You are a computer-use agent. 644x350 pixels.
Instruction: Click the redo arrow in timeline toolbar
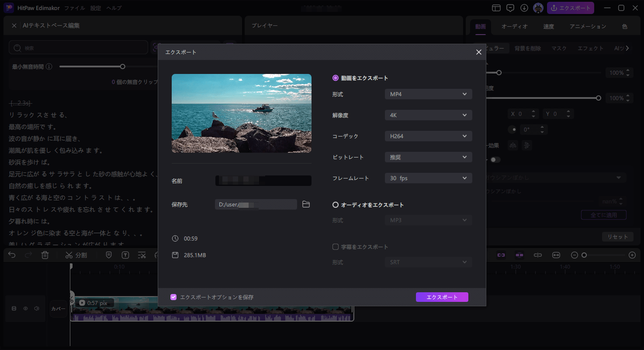(x=28, y=255)
